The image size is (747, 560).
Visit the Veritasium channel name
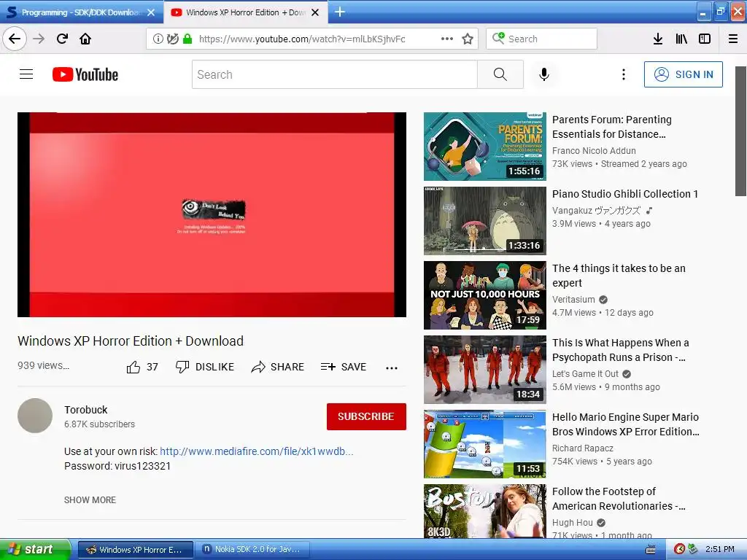(573, 300)
